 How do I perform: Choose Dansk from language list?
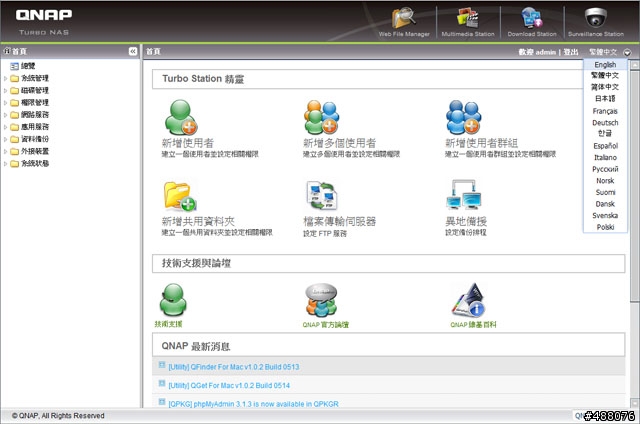click(605, 204)
